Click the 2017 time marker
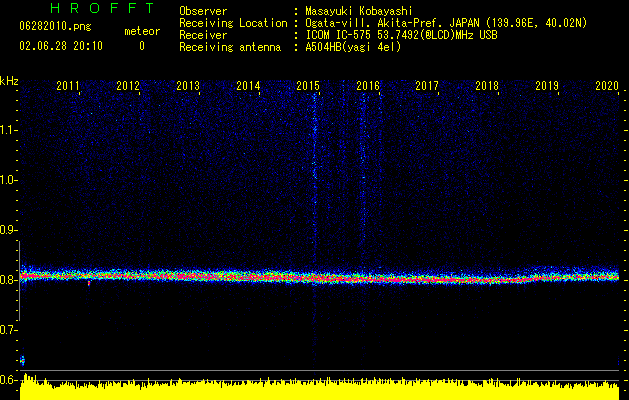Viewport: 629px width, 400px height. (427, 85)
